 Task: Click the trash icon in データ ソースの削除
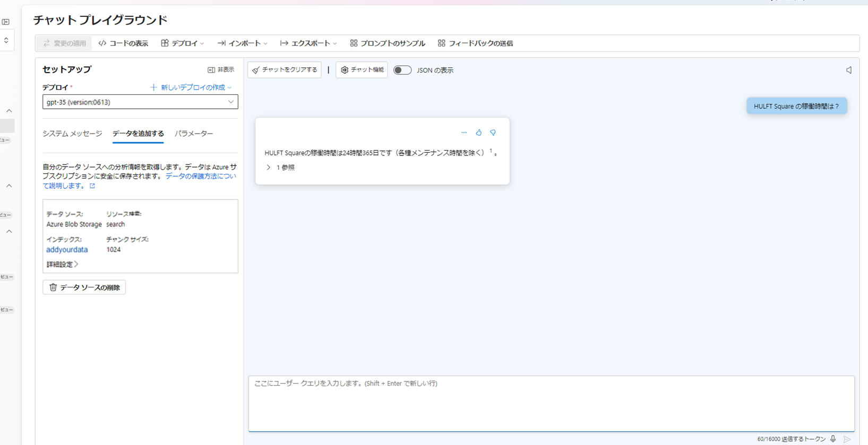click(53, 287)
